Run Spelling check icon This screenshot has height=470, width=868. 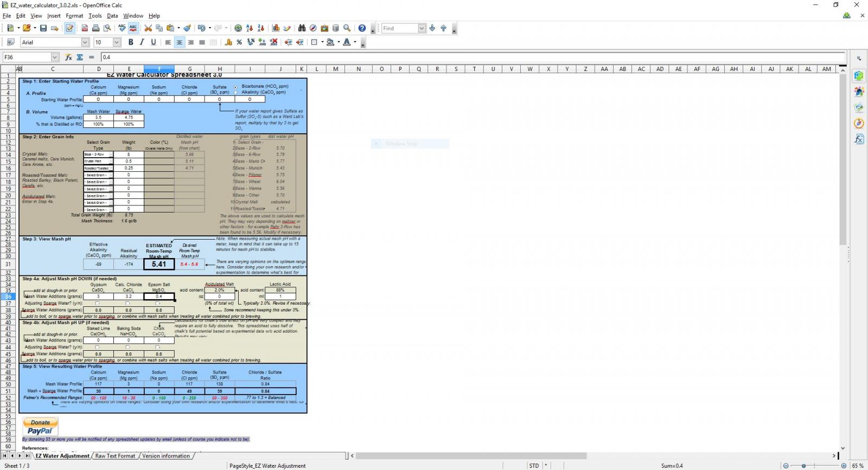(122, 28)
